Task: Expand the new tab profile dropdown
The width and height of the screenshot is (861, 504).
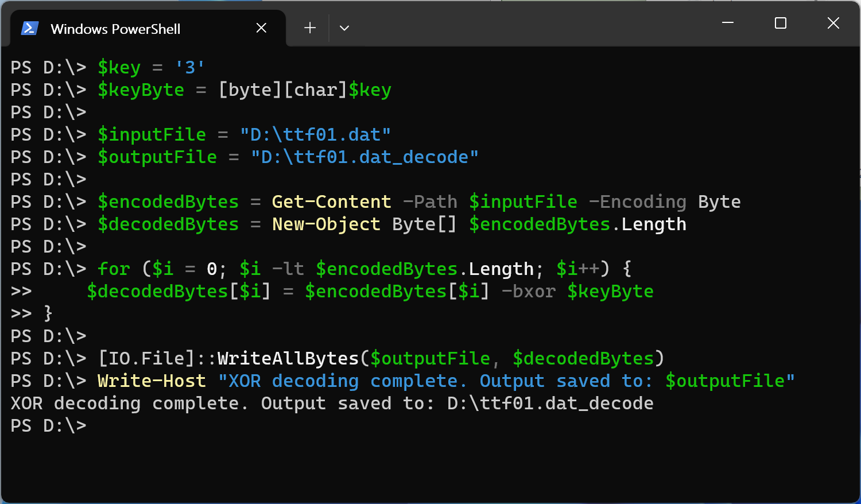Action: coord(344,28)
